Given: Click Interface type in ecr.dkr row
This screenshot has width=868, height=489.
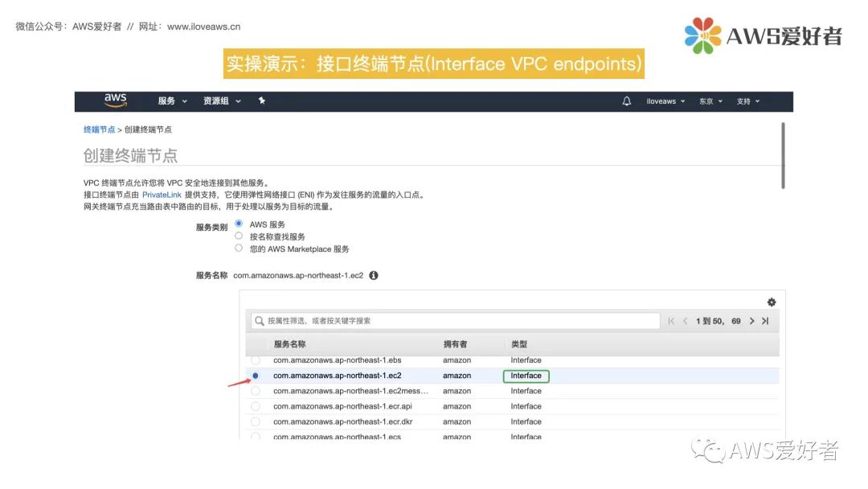Looking at the screenshot, I should tap(526, 422).
